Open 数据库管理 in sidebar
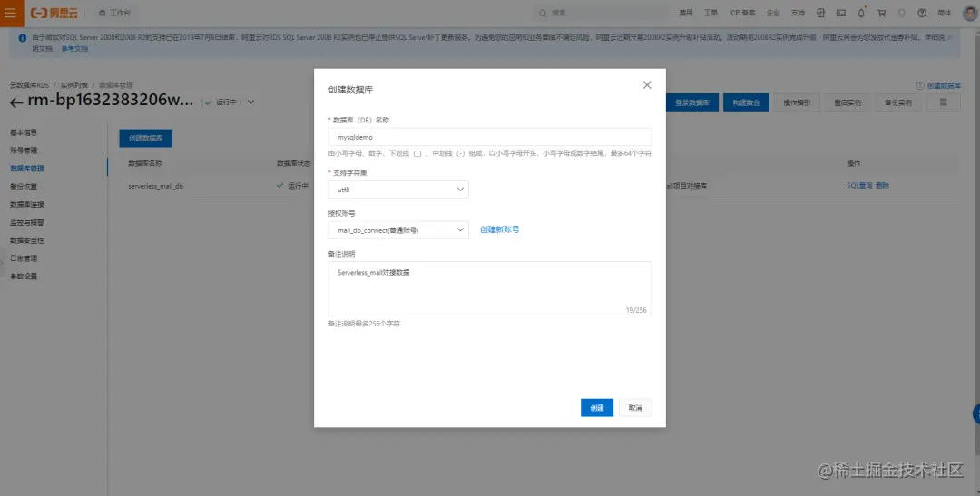Screen dimensions: 980x496 pyautogui.click(x=27, y=169)
